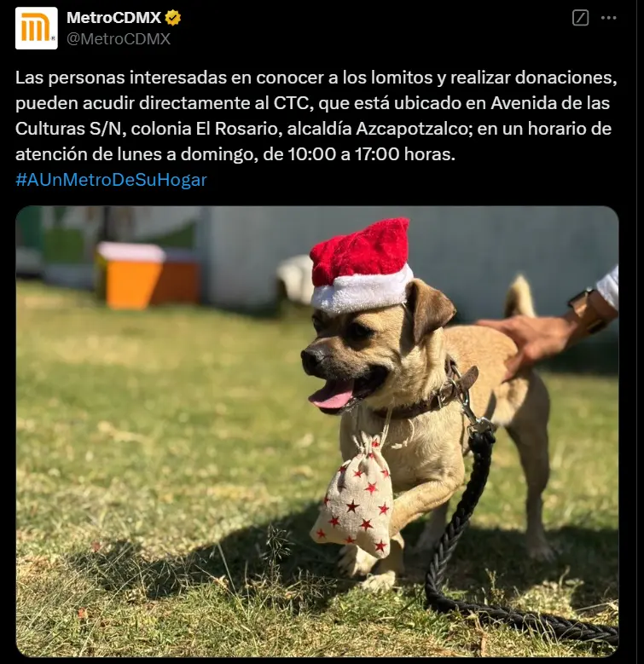Click the MetroCDMX display name
644x664 pixels.
click(x=114, y=18)
